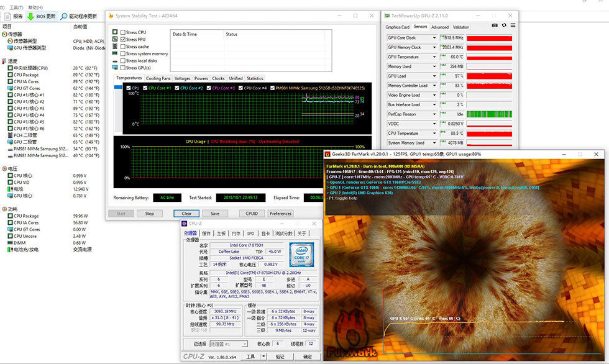Image resolution: width=609 pixels, height=364 pixels.
Task: Select CPU Package temperature row in sensor list
Action: pyautogui.click(x=26, y=75)
